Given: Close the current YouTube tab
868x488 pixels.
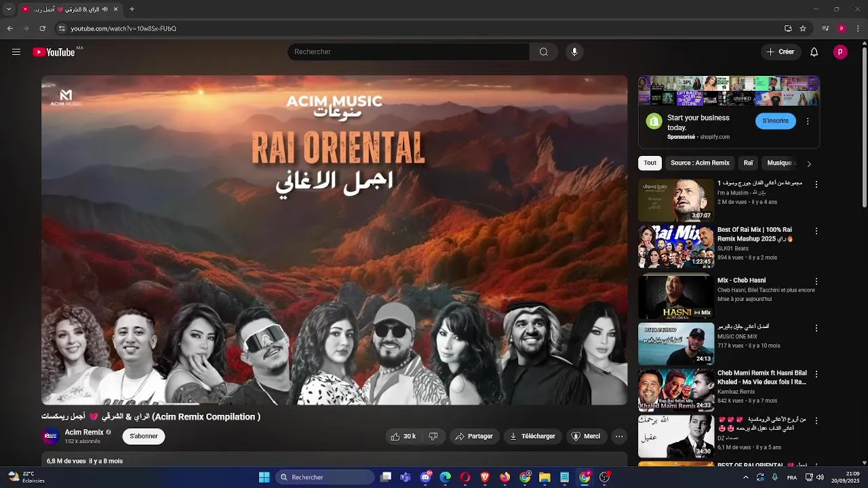Looking at the screenshot, I should point(115,9).
